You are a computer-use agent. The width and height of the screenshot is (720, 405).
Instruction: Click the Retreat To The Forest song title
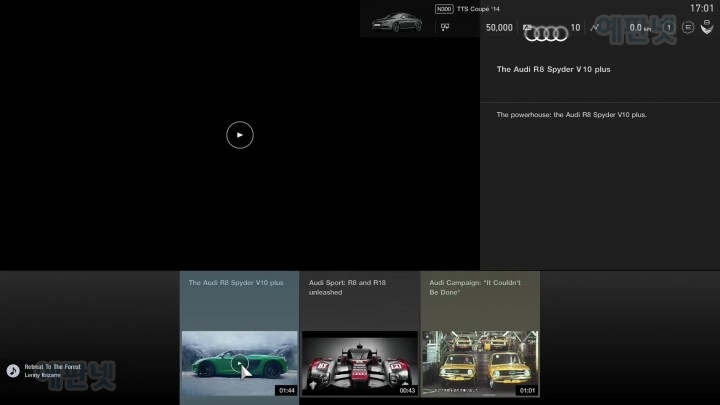[52, 367]
